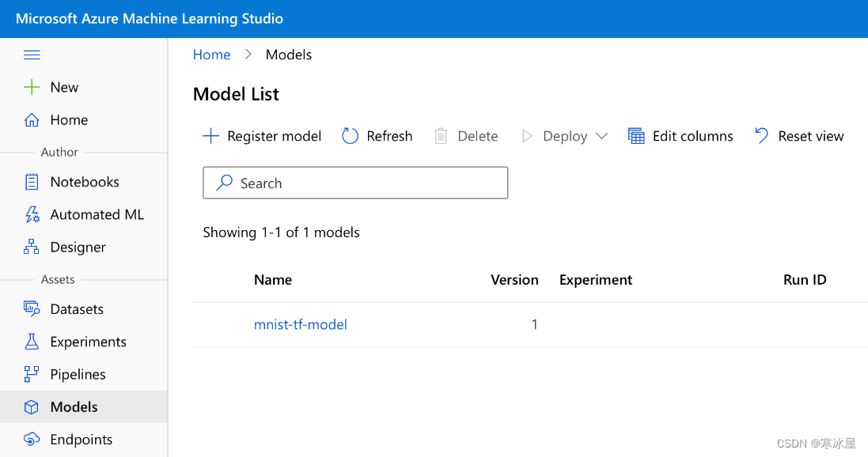Expand the Deploy dropdown chevron
This screenshot has height=457, width=868.
tap(601, 136)
